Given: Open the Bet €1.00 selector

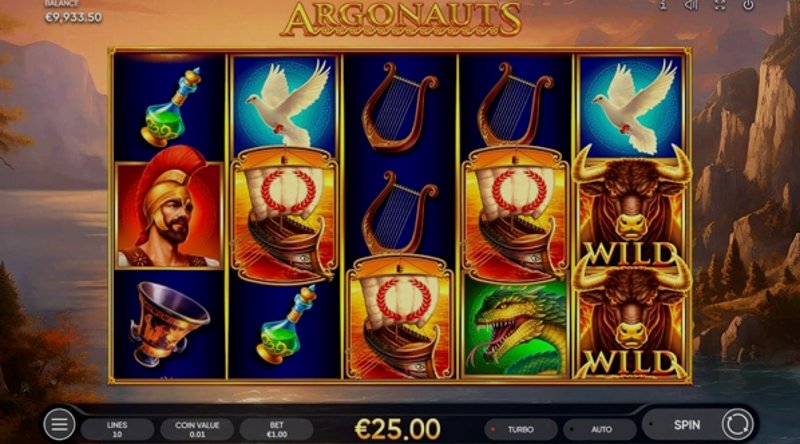Looking at the screenshot, I should 277,430.
